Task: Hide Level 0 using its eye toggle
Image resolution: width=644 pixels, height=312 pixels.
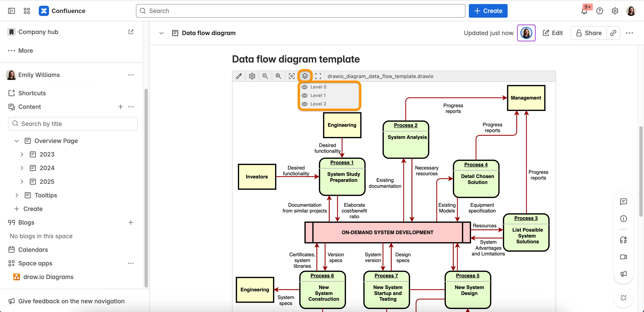Action: click(305, 87)
